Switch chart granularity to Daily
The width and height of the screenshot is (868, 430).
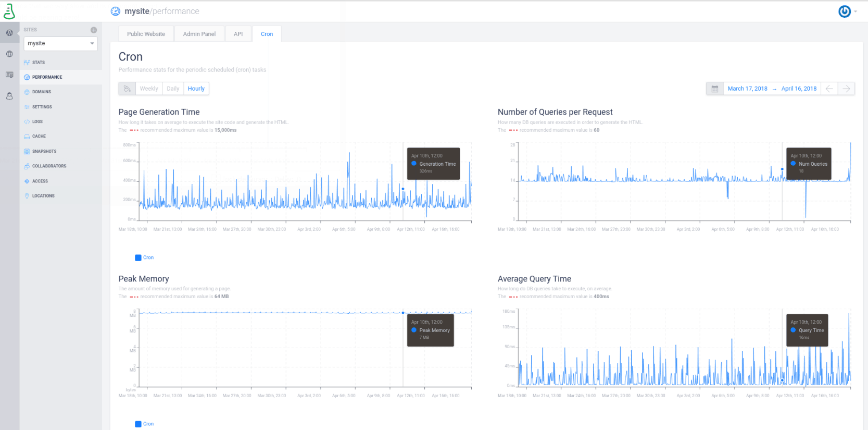(x=173, y=89)
